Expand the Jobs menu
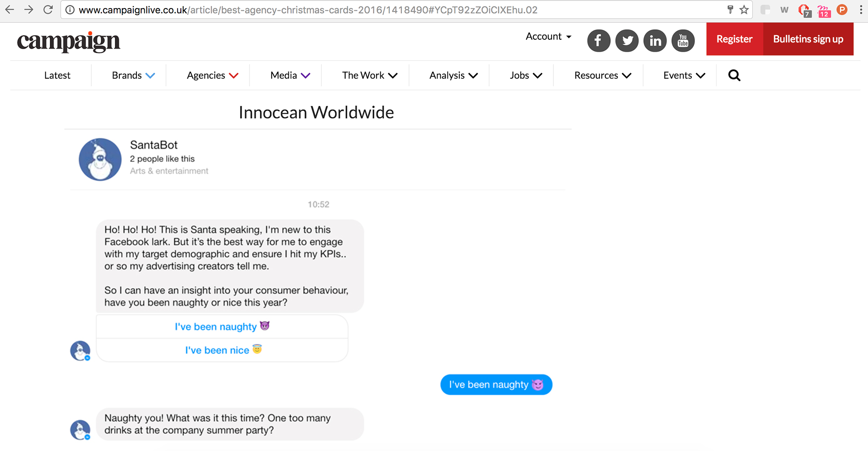Image resolution: width=868 pixels, height=451 pixels. [x=526, y=75]
